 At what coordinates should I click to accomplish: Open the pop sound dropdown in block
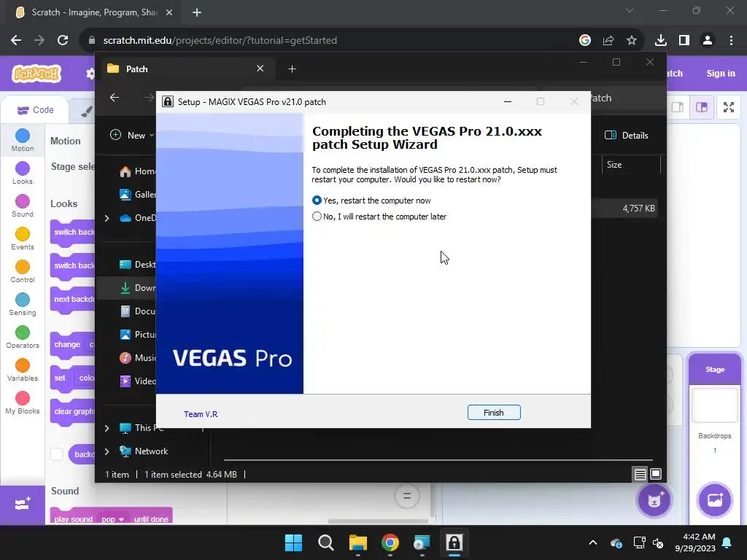point(113,519)
